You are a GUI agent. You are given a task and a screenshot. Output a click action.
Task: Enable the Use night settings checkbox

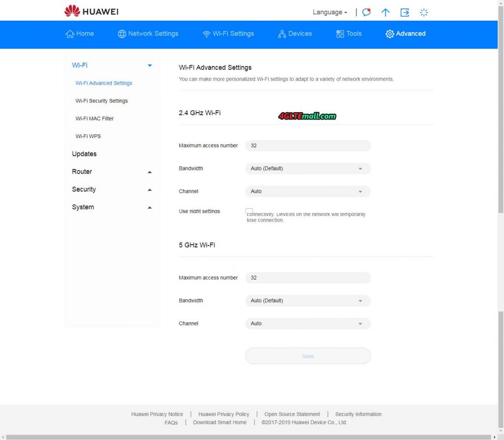[x=249, y=211]
